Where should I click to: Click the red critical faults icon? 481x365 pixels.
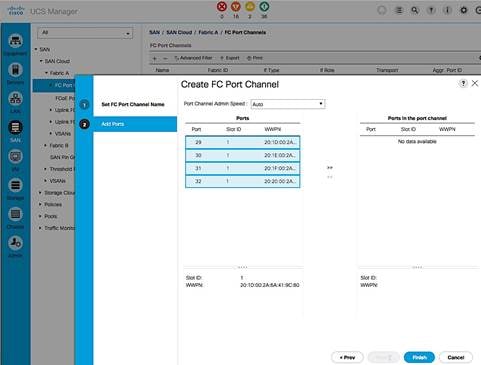(x=222, y=6)
